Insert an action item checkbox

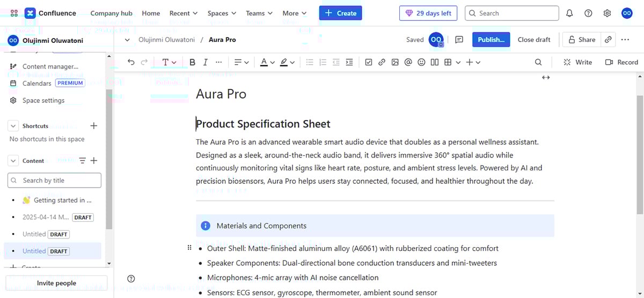pyautogui.click(x=369, y=62)
